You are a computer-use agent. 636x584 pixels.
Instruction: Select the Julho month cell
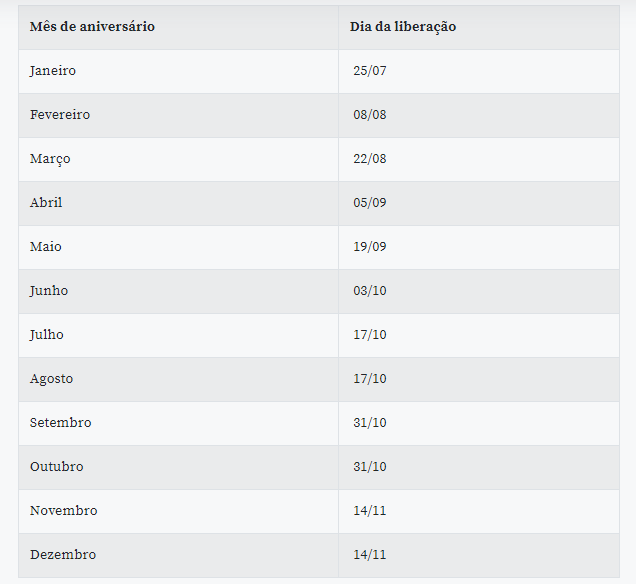click(47, 335)
